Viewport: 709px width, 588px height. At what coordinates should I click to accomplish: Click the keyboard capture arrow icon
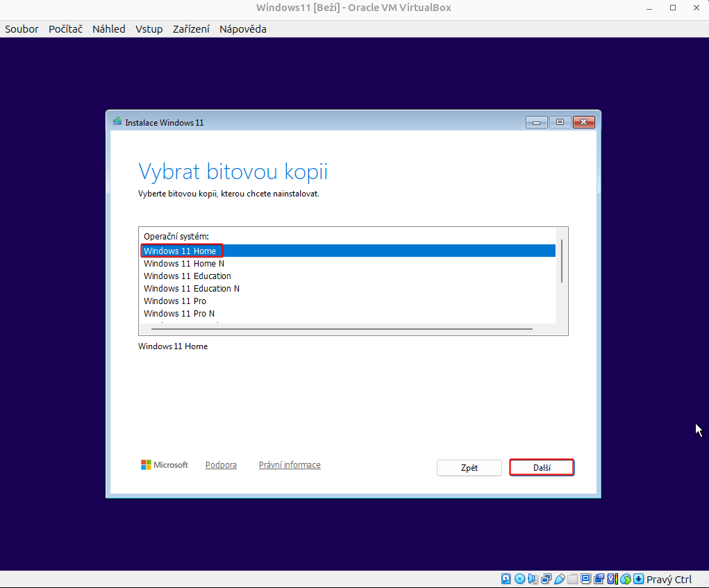click(638, 579)
